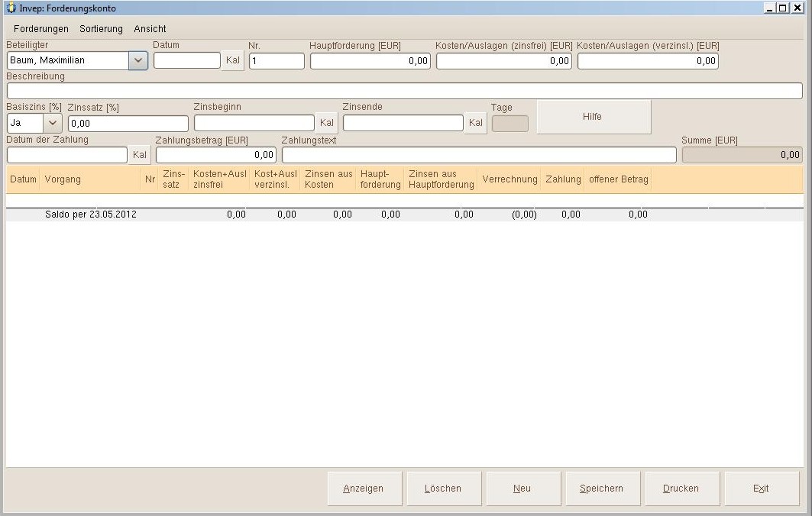The image size is (812, 516).
Task: Open calendar next to Datum field
Action: click(232, 60)
